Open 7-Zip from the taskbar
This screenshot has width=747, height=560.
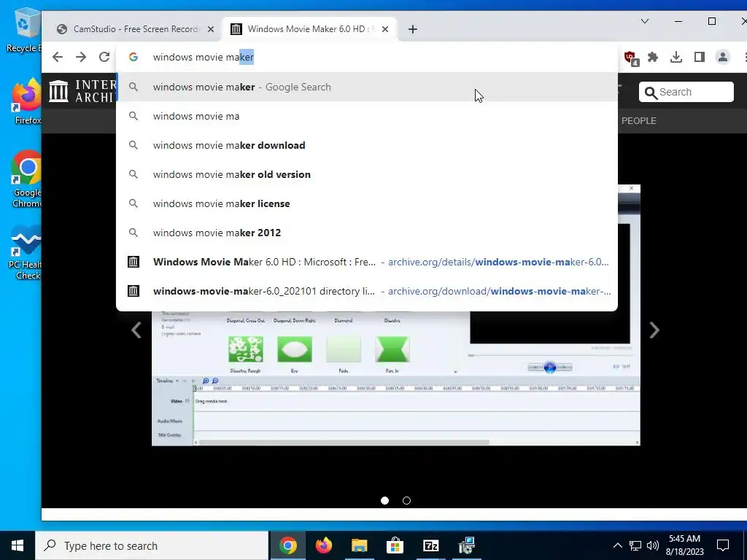tap(430, 545)
